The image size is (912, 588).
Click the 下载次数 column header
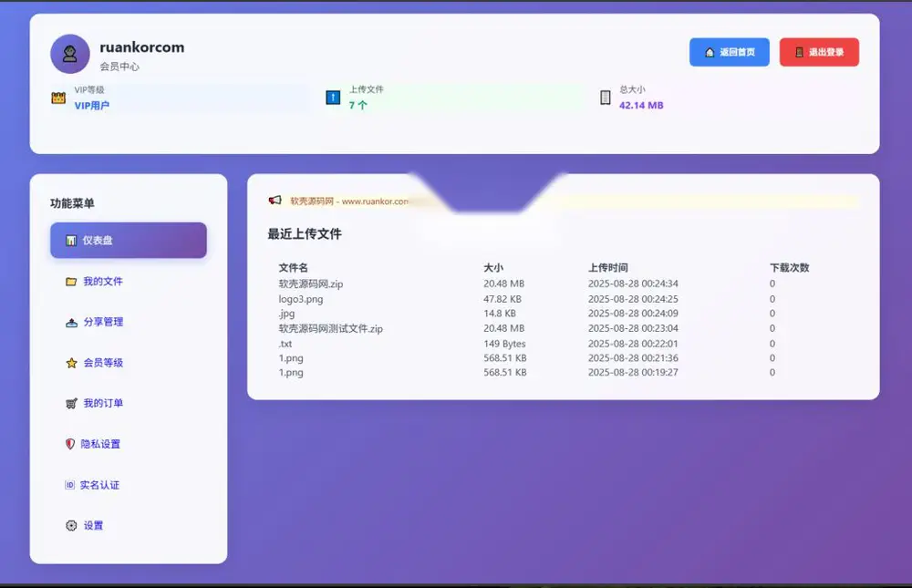click(x=789, y=267)
